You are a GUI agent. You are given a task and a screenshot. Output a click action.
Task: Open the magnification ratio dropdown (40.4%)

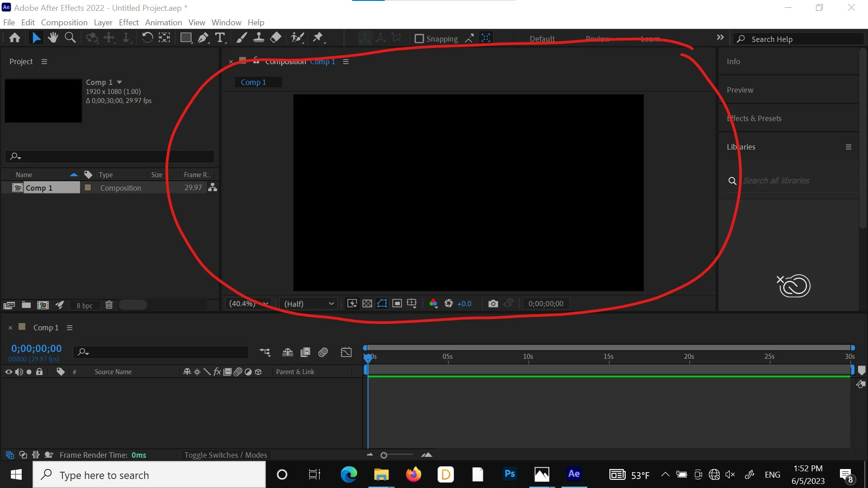(x=248, y=304)
